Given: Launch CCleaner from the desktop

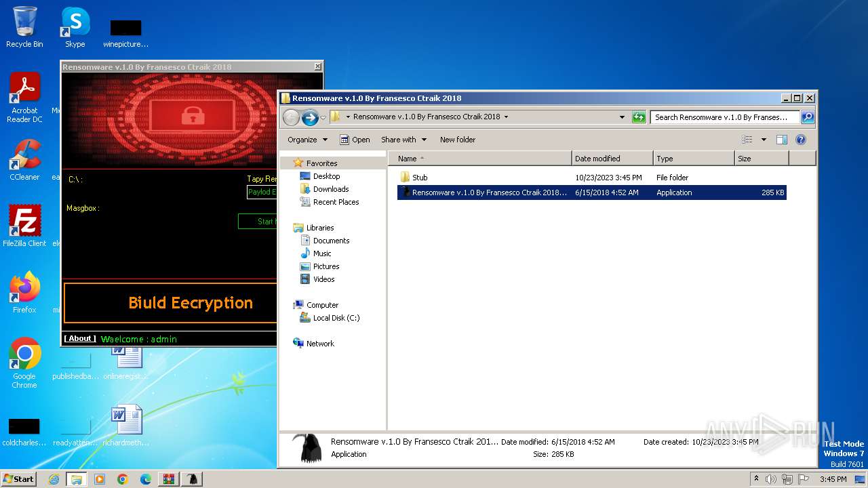Looking at the screenshot, I should click(24, 159).
